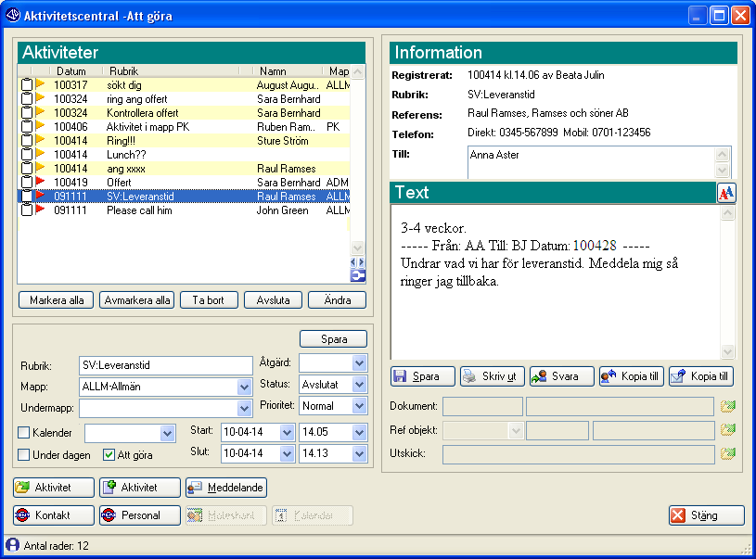Open the Personal button
756x559 pixels.
(x=140, y=515)
